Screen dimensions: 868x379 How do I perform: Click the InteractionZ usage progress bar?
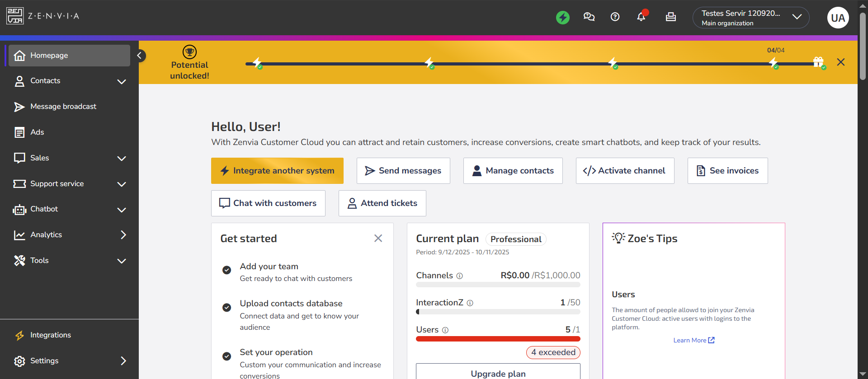pyautogui.click(x=498, y=312)
